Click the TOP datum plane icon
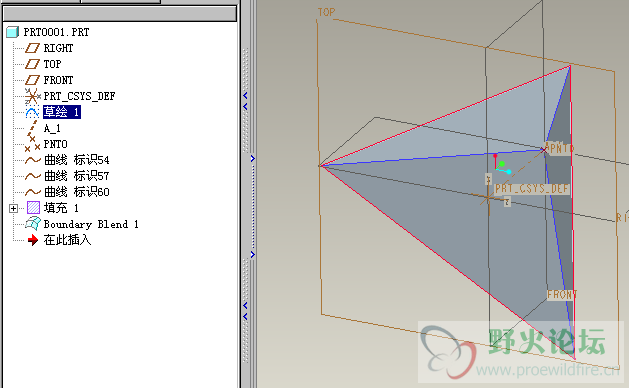This screenshot has width=629, height=388. tap(32, 64)
